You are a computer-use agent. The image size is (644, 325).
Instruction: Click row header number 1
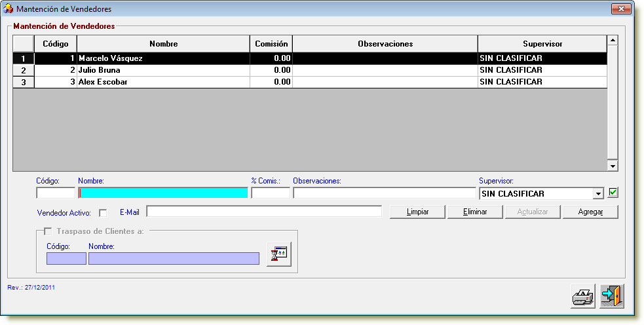pos(24,58)
